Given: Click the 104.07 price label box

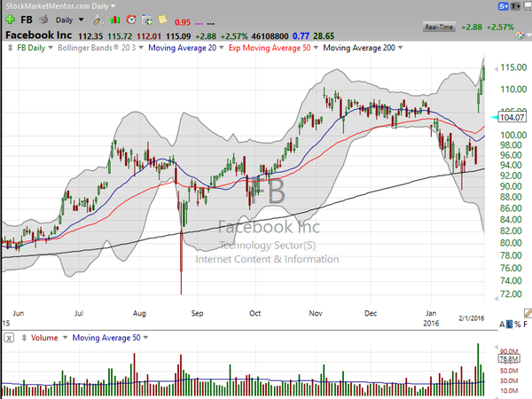Looking at the screenshot, I should 512,117.
